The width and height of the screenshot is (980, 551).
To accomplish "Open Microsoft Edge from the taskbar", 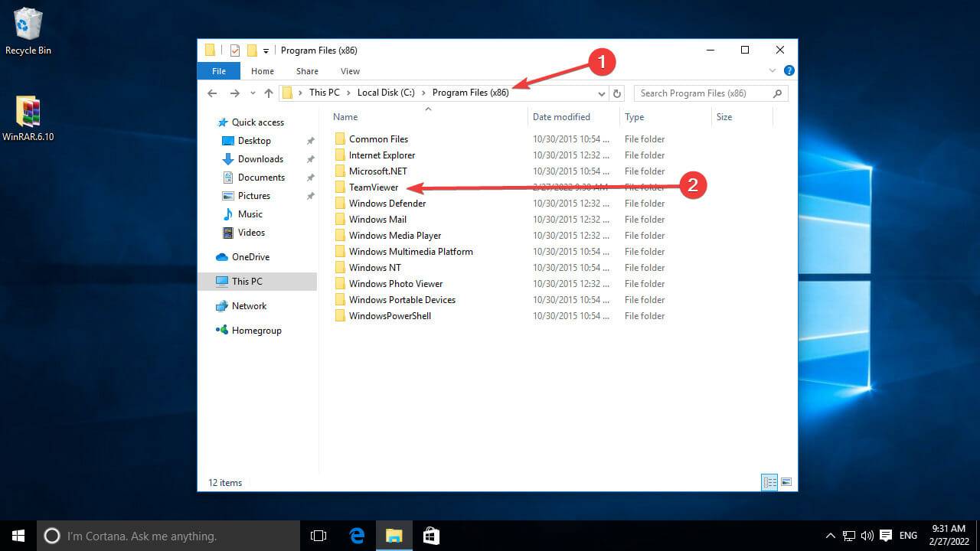I will tap(357, 536).
